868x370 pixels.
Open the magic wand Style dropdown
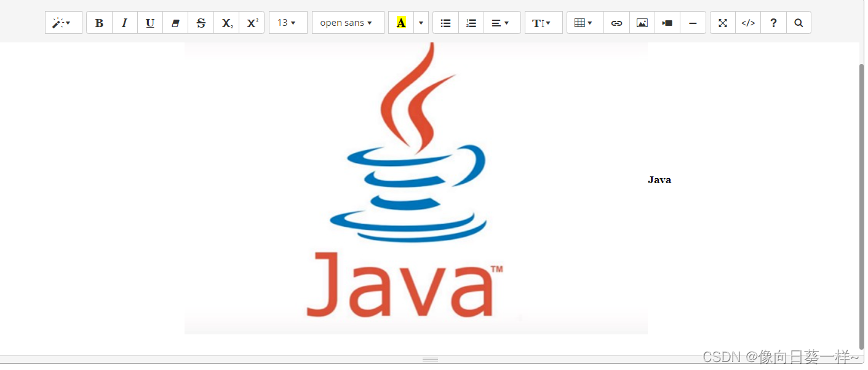pos(63,23)
